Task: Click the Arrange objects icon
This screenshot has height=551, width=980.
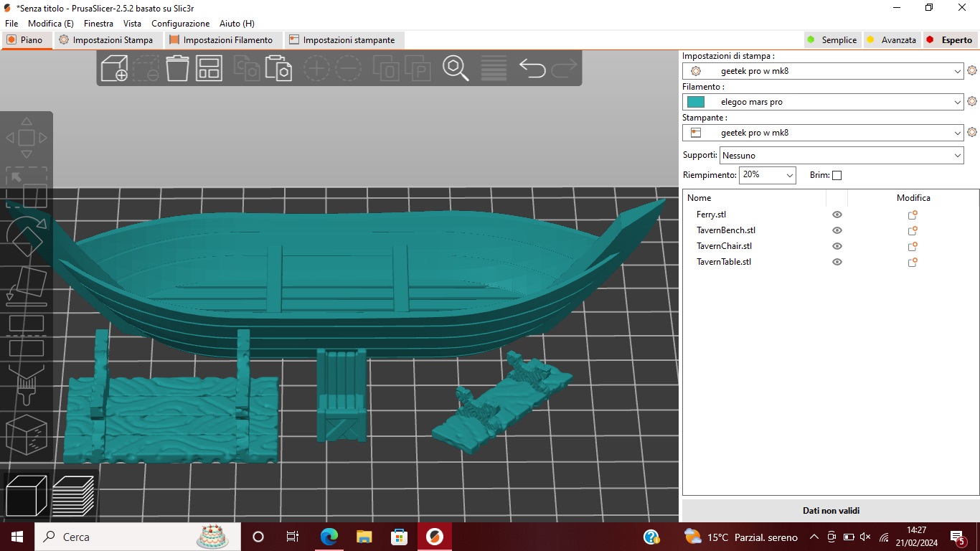Action: [209, 68]
